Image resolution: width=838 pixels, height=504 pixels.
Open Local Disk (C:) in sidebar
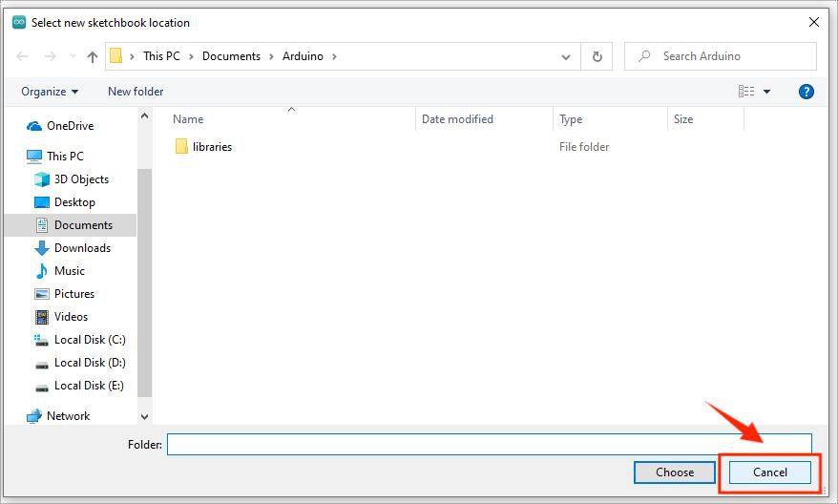click(x=90, y=340)
